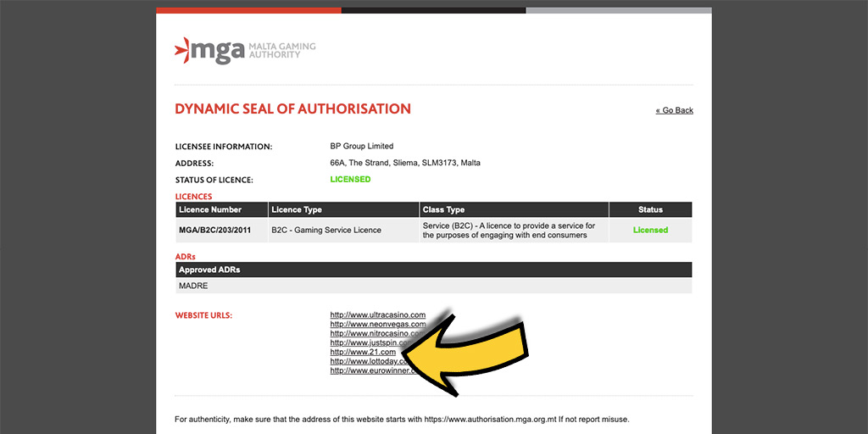Image resolution: width=868 pixels, height=434 pixels.
Task: Open the lottoday.com website link
Action: (368, 361)
